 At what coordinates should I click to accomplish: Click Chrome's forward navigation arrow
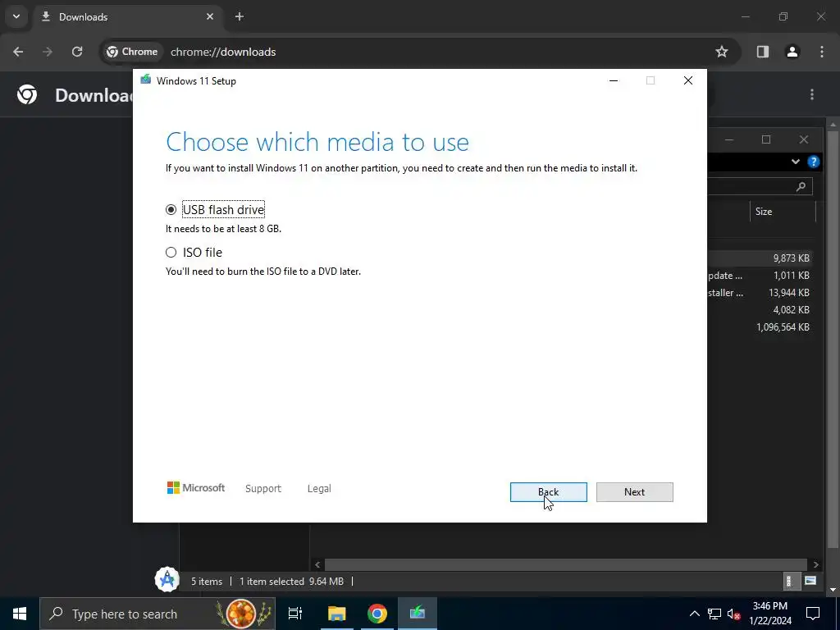point(48,52)
